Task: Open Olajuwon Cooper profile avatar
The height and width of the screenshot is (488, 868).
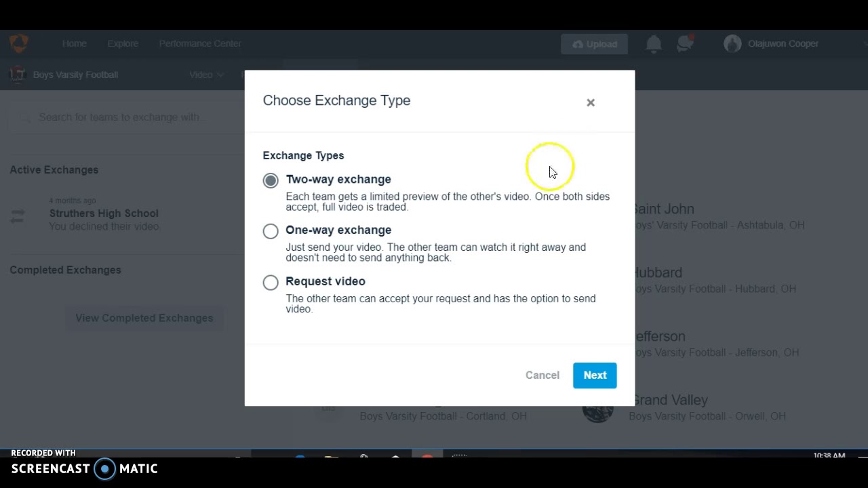Action: [x=732, y=44]
